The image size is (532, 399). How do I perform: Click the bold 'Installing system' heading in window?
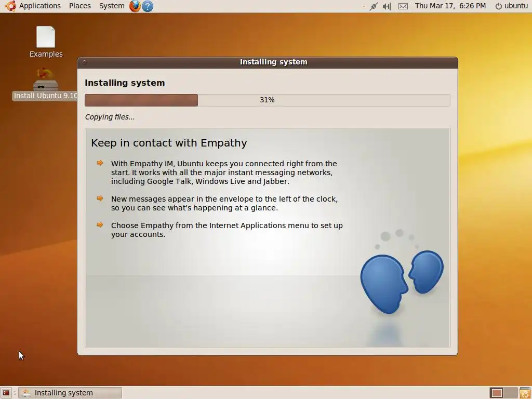tap(125, 83)
